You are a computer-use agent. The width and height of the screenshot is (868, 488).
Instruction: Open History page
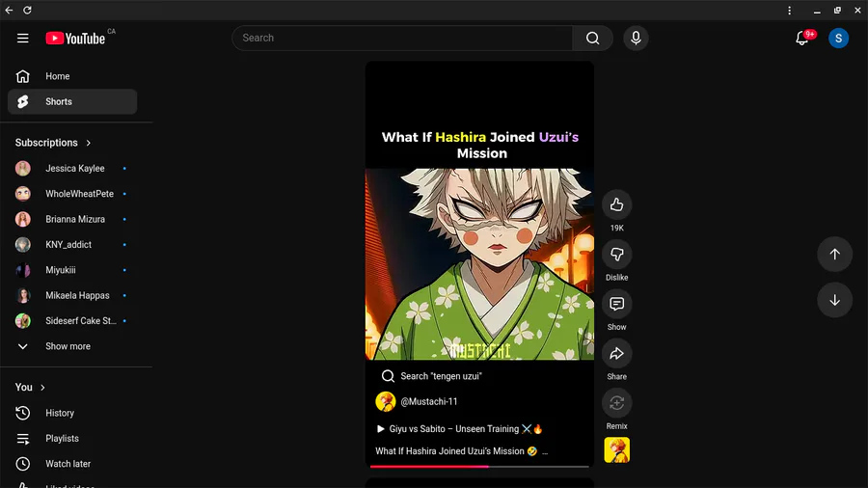[x=72, y=413]
